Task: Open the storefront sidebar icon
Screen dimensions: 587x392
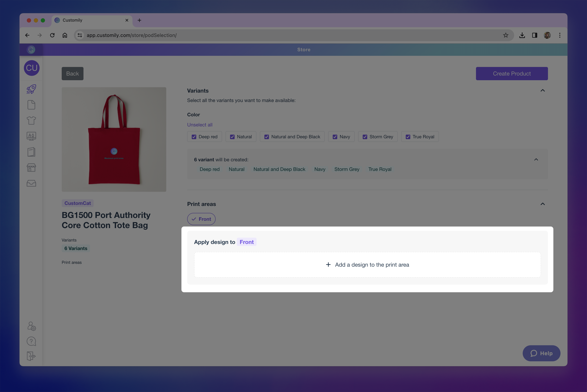Action: [31, 168]
